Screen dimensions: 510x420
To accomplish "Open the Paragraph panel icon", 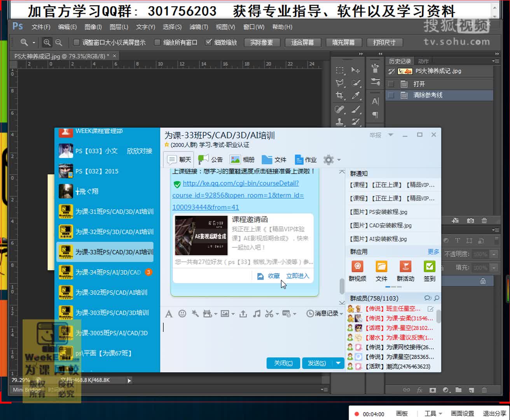I will [x=375, y=115].
